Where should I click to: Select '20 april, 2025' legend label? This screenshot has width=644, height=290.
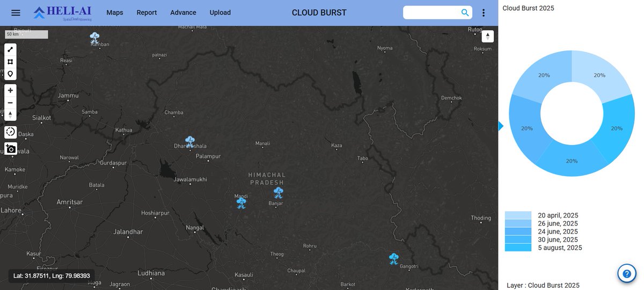tap(558, 215)
